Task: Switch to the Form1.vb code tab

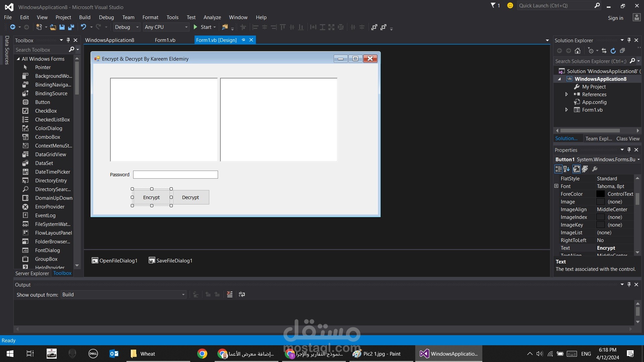Action: click(x=165, y=40)
